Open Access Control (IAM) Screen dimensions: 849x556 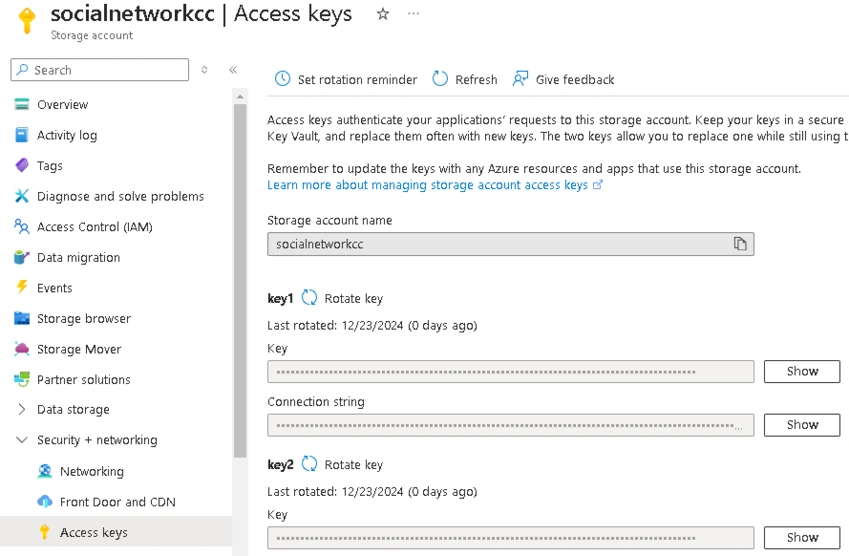pyautogui.click(x=95, y=227)
